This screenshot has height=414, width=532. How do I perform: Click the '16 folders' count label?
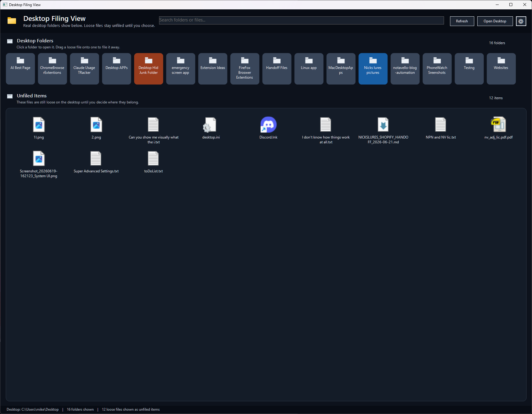(x=497, y=43)
